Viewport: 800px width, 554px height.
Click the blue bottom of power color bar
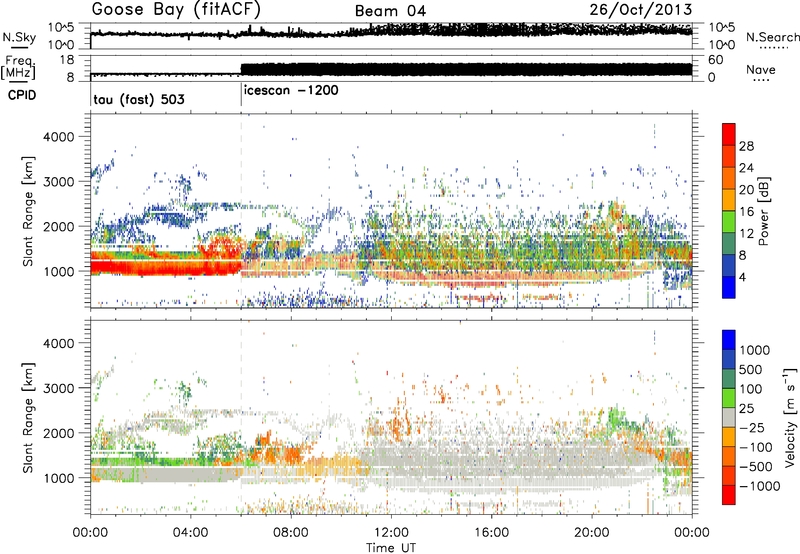729,287
